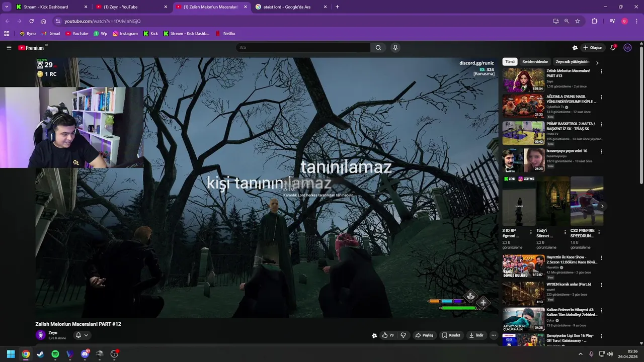Bookmark this page with star icon
The image size is (644, 362).
(x=578, y=21)
